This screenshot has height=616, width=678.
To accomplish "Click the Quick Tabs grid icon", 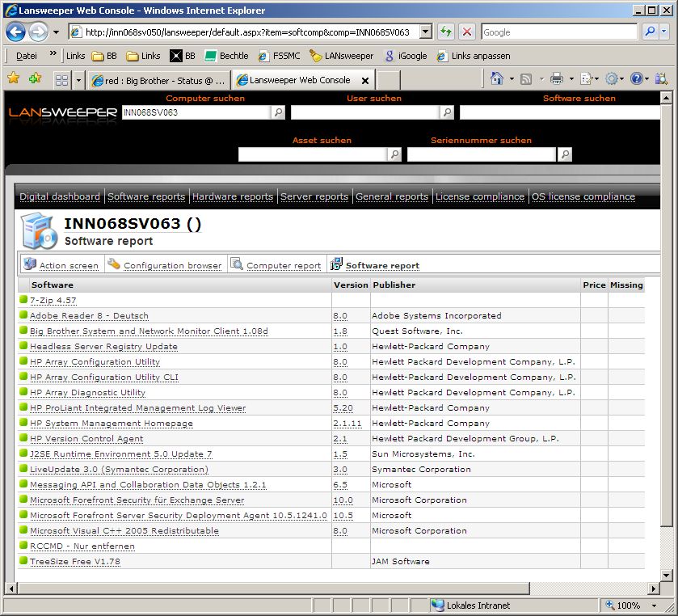I will (61, 80).
